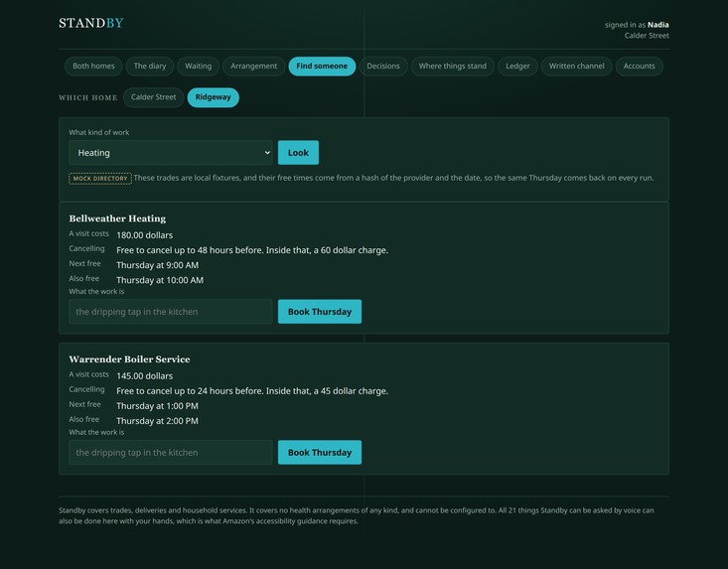Click the MOCK DIRECTORY badge

(x=100, y=178)
